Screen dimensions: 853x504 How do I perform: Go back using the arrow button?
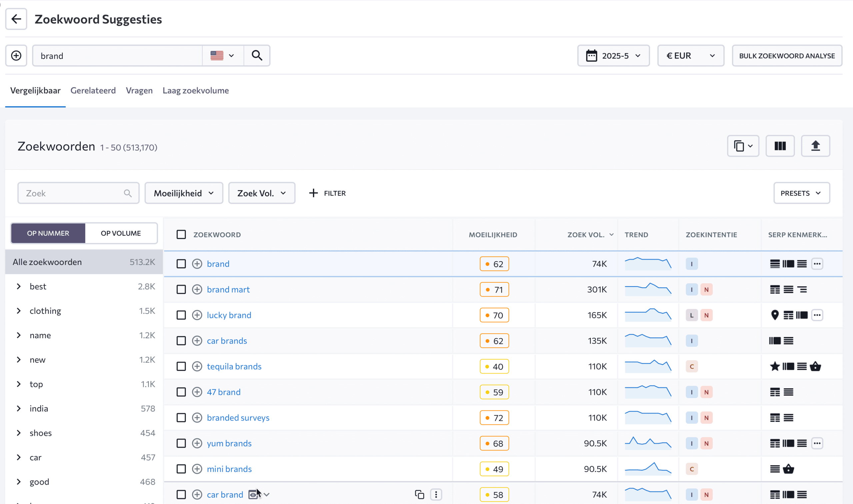point(16,19)
